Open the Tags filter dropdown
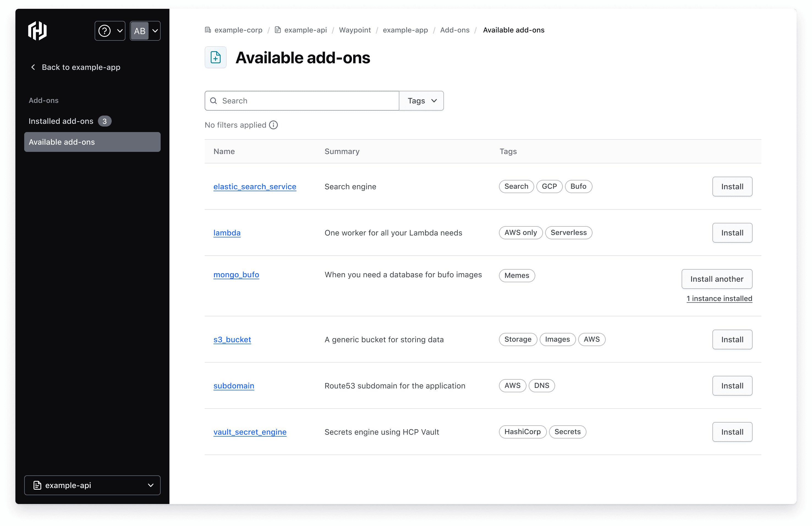The height and width of the screenshot is (526, 812). (x=421, y=101)
